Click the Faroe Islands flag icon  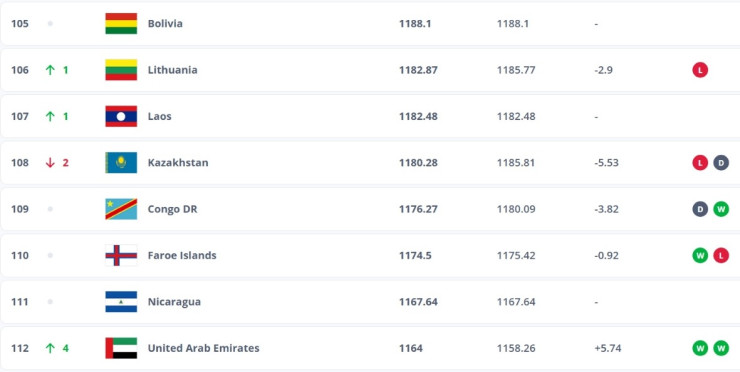coord(121,255)
